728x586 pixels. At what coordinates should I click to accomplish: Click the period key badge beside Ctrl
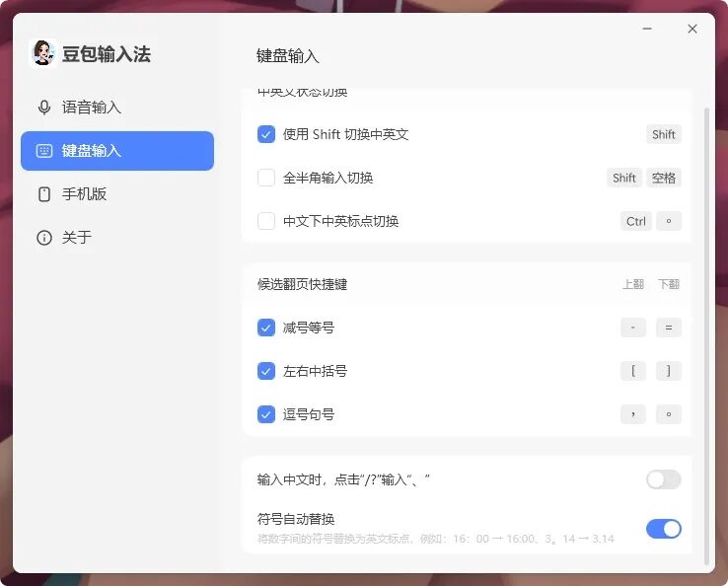[669, 221]
